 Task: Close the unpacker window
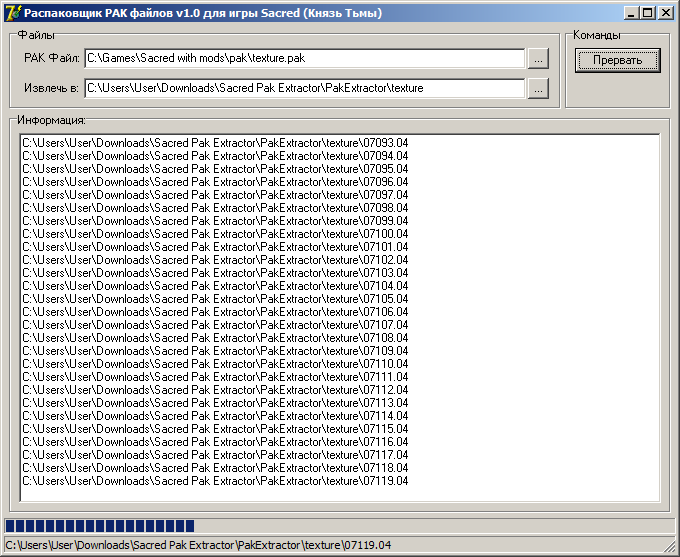coord(665,13)
